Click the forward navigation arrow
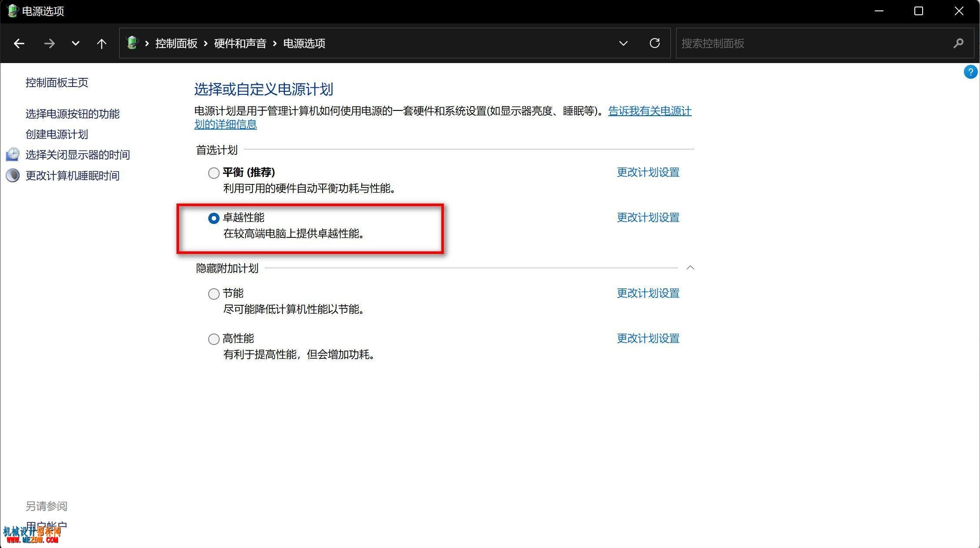 (x=49, y=43)
